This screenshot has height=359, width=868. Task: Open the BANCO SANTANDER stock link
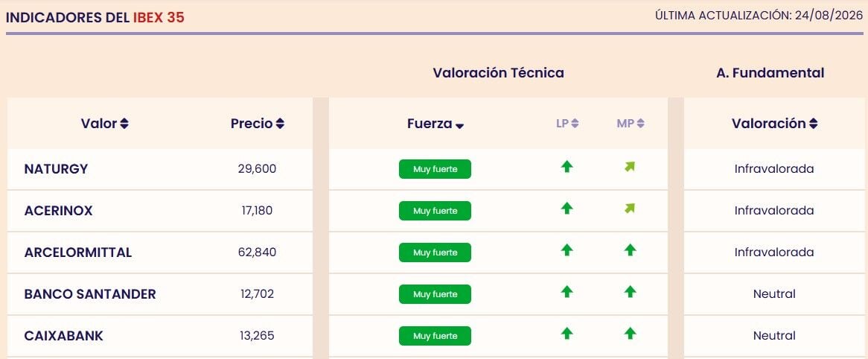pos(90,294)
